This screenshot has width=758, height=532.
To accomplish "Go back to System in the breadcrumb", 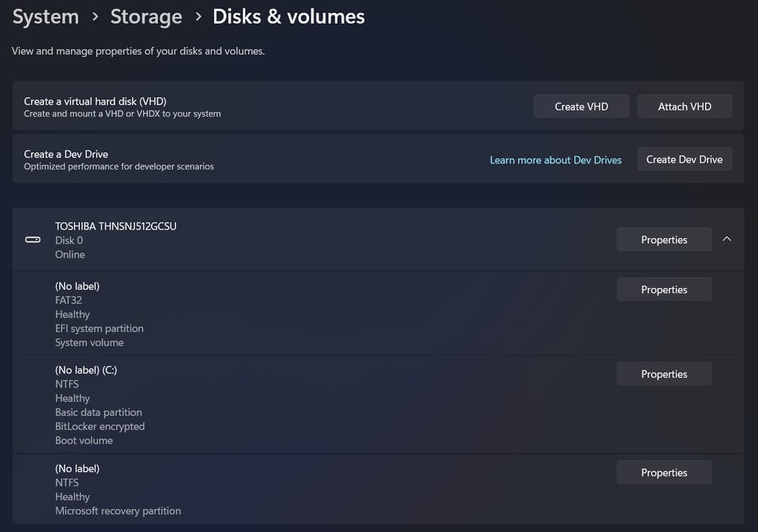I will (x=46, y=17).
